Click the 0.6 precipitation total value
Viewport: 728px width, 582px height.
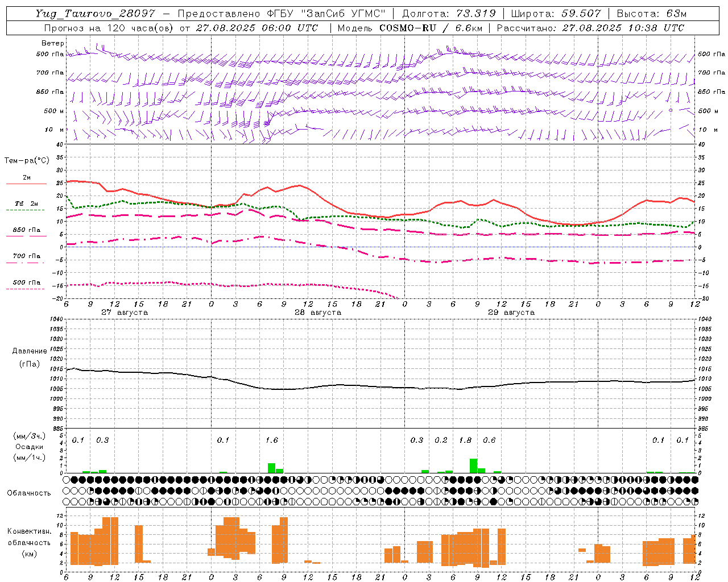click(x=489, y=440)
